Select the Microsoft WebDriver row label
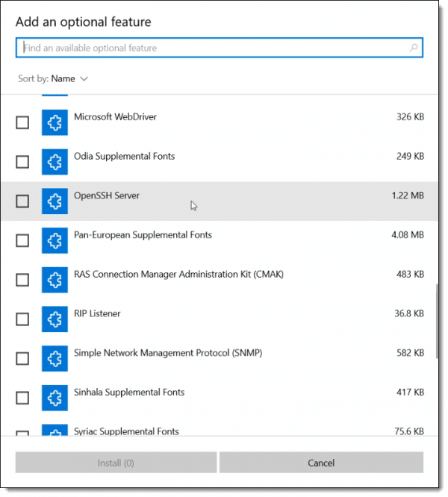Viewport: 448px width, 497px height. [115, 117]
